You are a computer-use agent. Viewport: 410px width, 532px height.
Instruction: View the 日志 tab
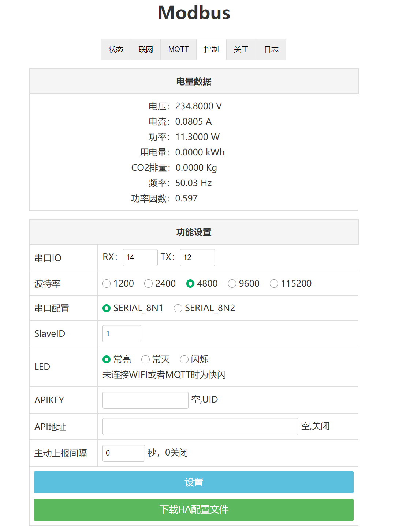271,49
